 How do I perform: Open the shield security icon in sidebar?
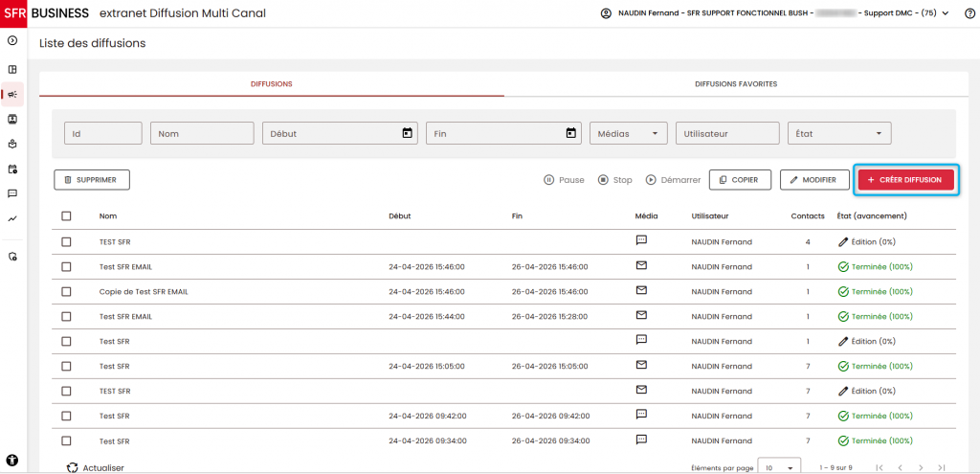point(12,257)
